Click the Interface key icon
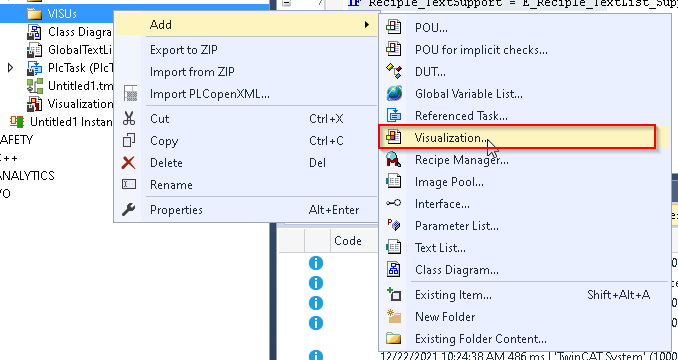The height and width of the screenshot is (360, 678). click(393, 204)
